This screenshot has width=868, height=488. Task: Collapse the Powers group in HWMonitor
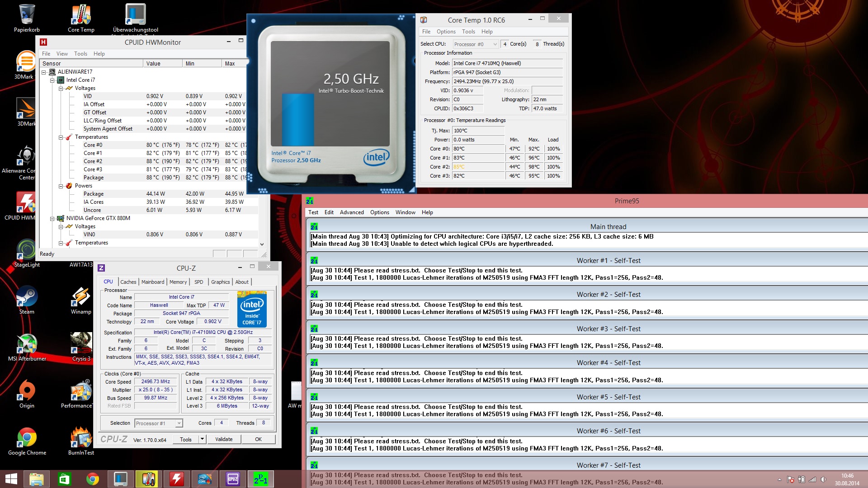(x=61, y=186)
